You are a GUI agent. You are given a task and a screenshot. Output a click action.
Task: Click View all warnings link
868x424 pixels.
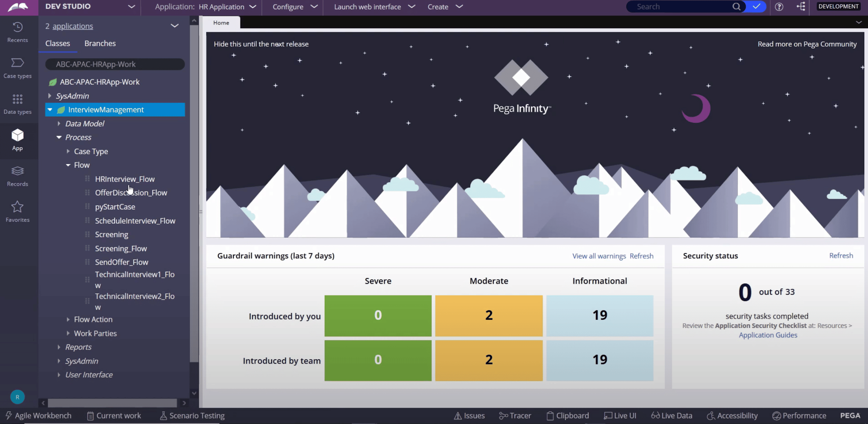pyautogui.click(x=599, y=256)
